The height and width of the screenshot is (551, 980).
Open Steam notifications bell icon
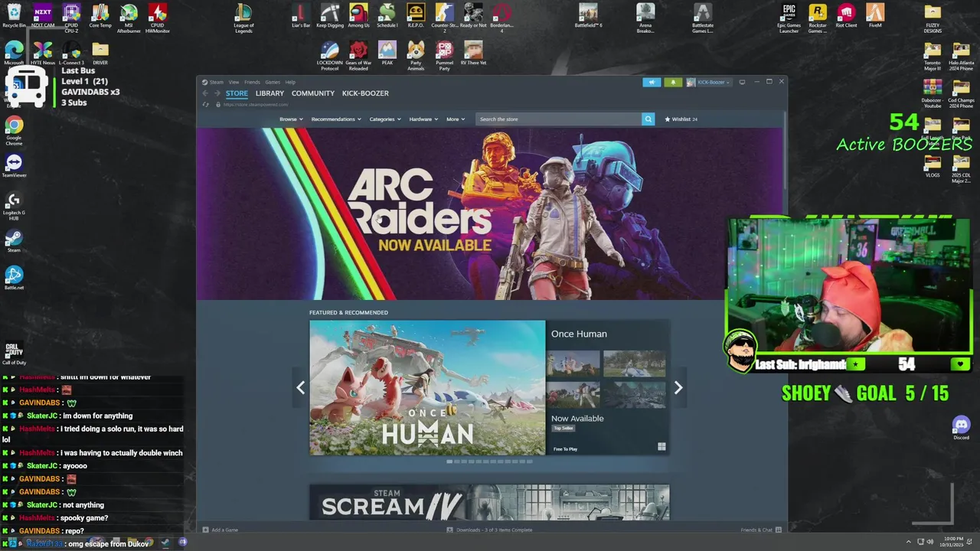(673, 82)
